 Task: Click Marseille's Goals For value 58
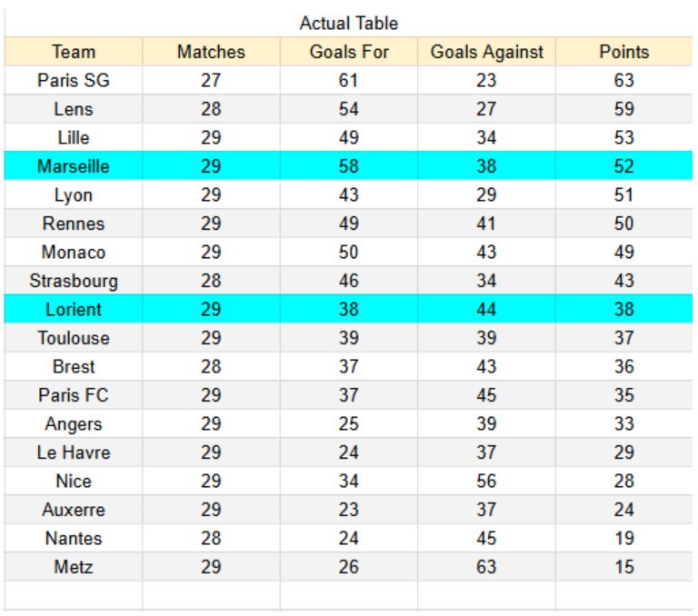[348, 166]
